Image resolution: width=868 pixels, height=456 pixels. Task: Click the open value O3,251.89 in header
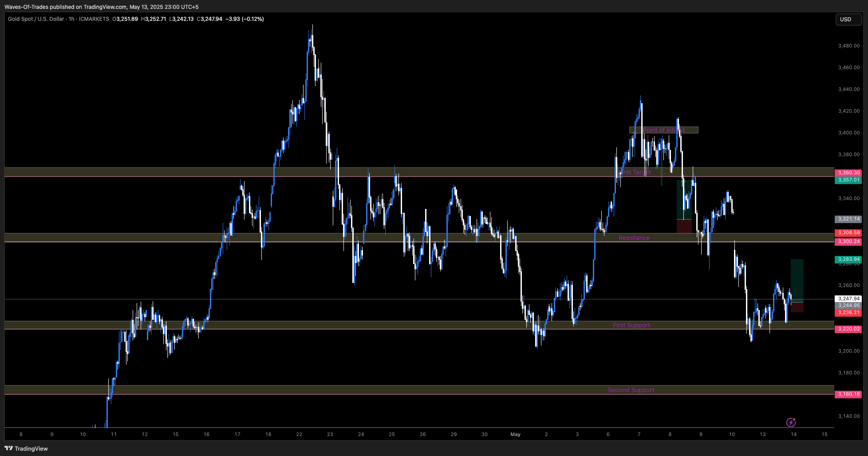coord(125,19)
